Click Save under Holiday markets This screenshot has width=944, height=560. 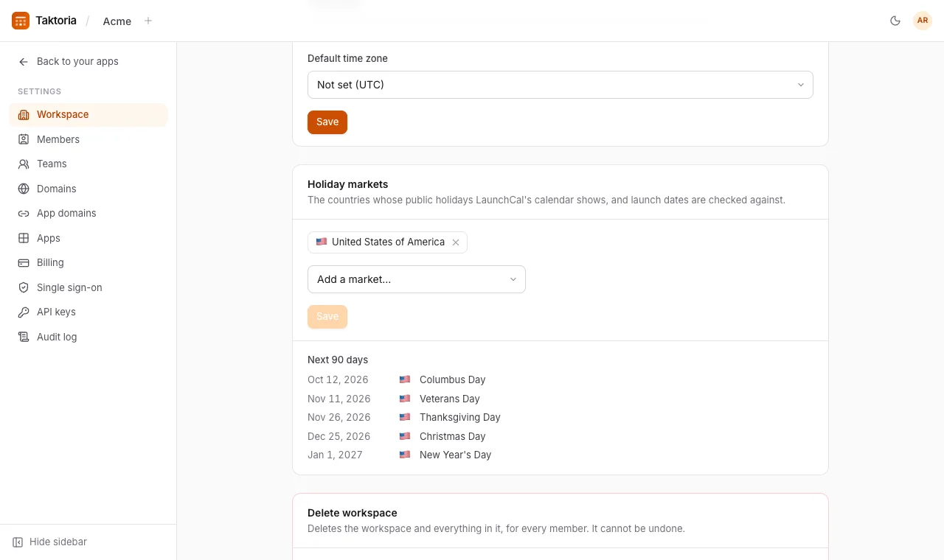click(x=327, y=317)
